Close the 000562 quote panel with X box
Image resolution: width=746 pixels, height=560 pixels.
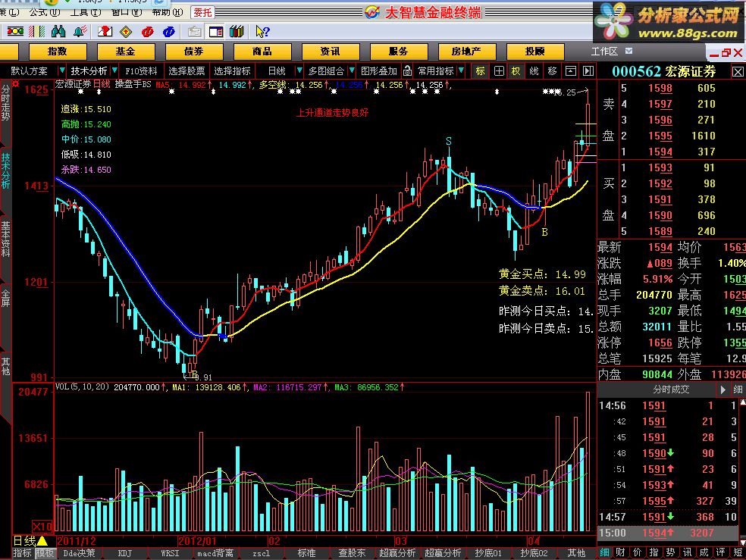click(738, 72)
